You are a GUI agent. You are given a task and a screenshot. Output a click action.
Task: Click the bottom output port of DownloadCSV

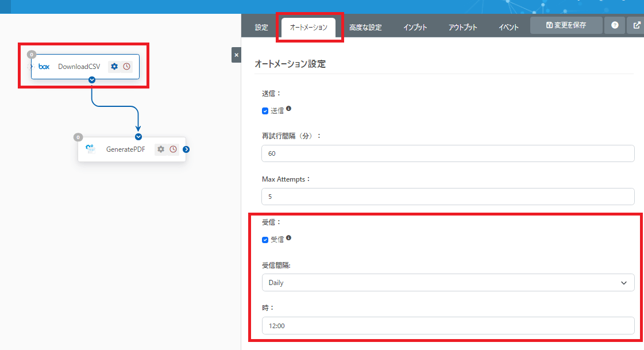tap(92, 80)
